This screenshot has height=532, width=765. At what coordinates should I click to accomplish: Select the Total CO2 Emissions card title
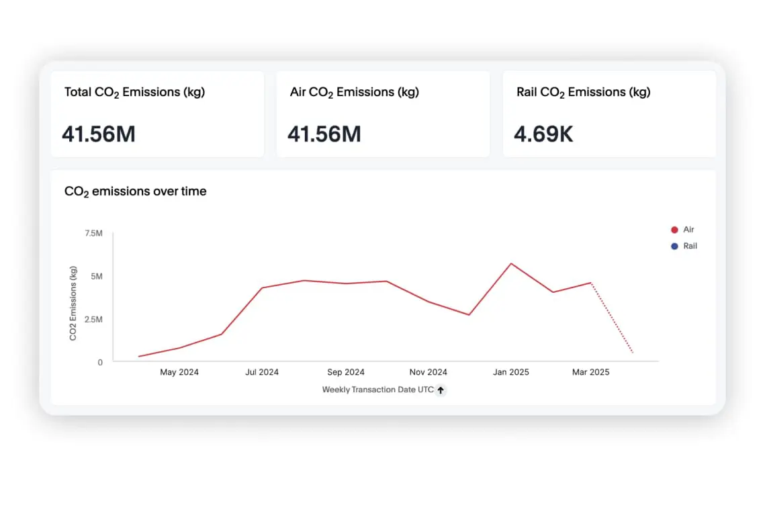134,93
